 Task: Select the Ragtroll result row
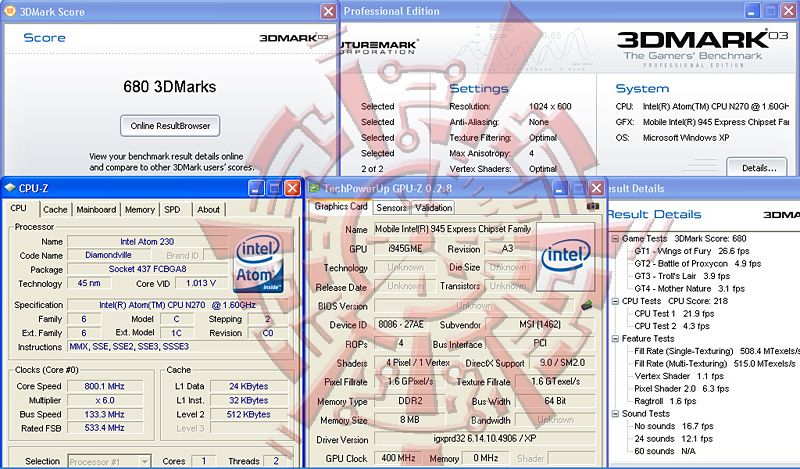click(x=665, y=401)
